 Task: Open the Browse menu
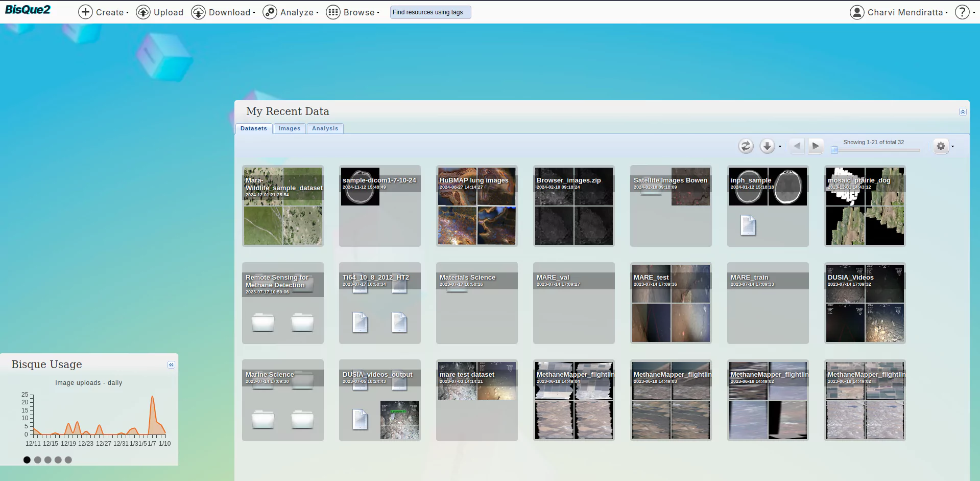tap(353, 12)
